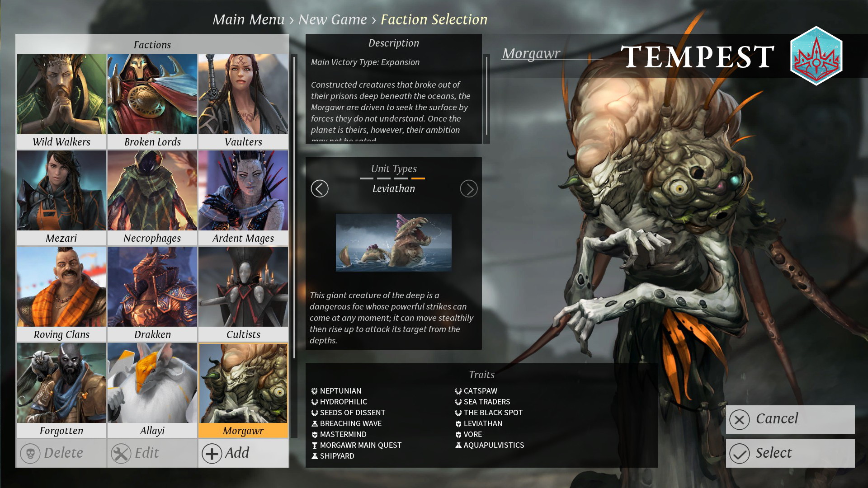Click the right arrow to cycle unit types
This screenshot has height=488, width=868.
point(468,188)
